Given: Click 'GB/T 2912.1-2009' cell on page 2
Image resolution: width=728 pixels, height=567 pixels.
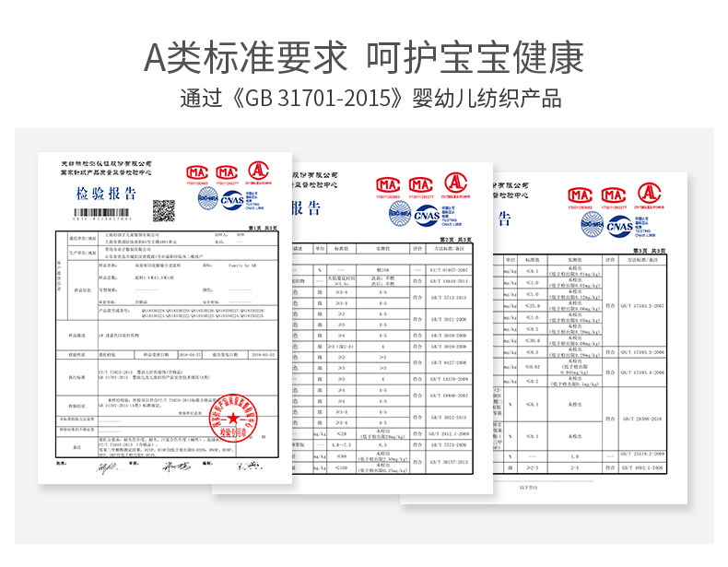Looking at the screenshot, I should [x=449, y=433].
